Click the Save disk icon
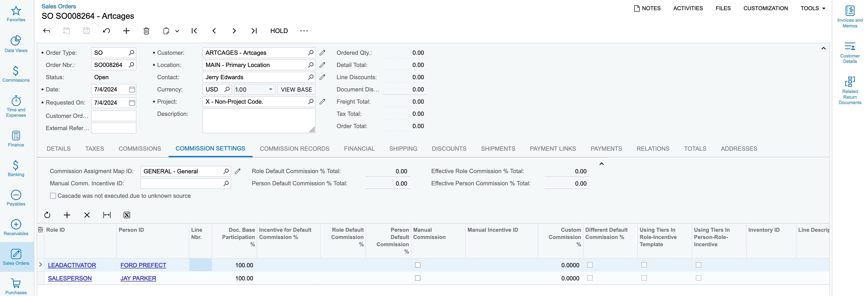Screen dimensions: 868x296 pos(86,31)
